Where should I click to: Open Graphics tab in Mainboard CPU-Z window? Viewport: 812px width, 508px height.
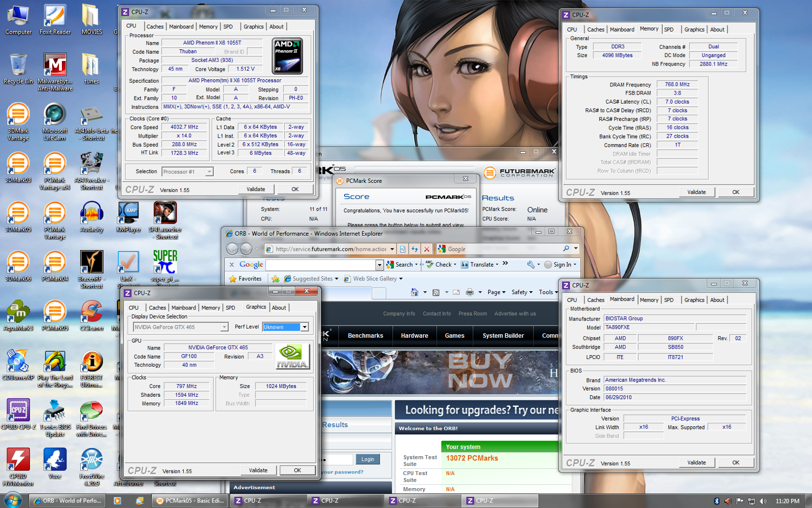tap(694, 300)
